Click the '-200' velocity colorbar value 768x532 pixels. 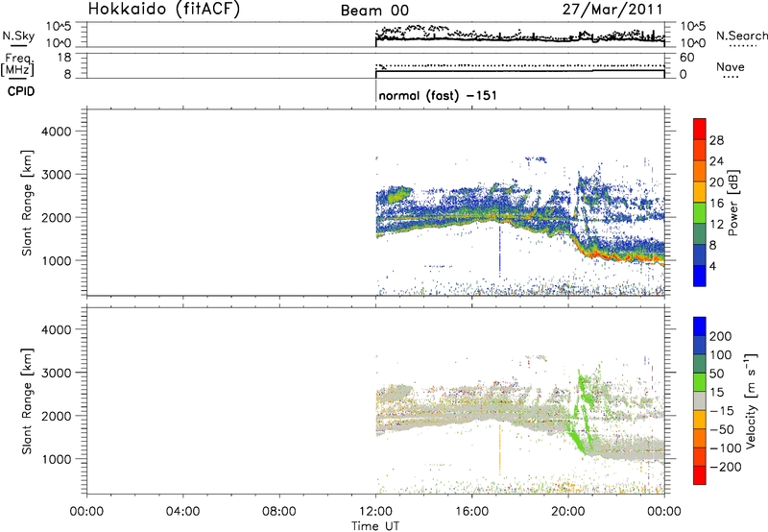[x=726, y=467]
